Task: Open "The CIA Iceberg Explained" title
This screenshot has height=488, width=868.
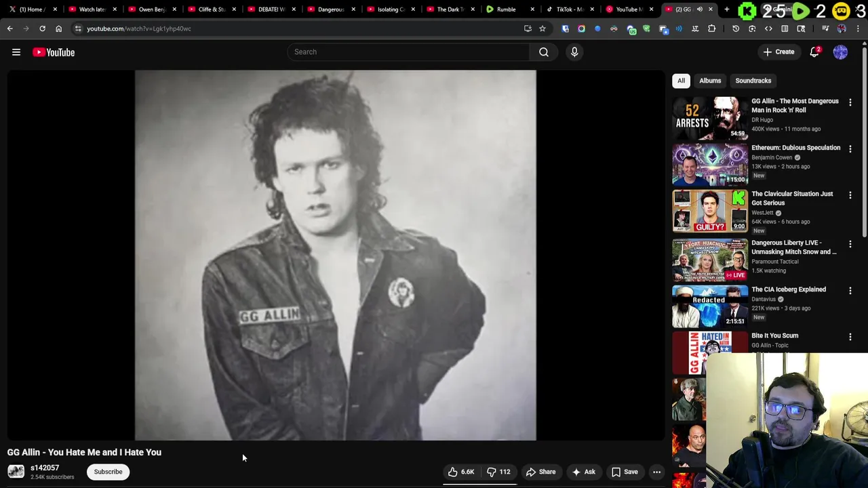Action: point(789,289)
